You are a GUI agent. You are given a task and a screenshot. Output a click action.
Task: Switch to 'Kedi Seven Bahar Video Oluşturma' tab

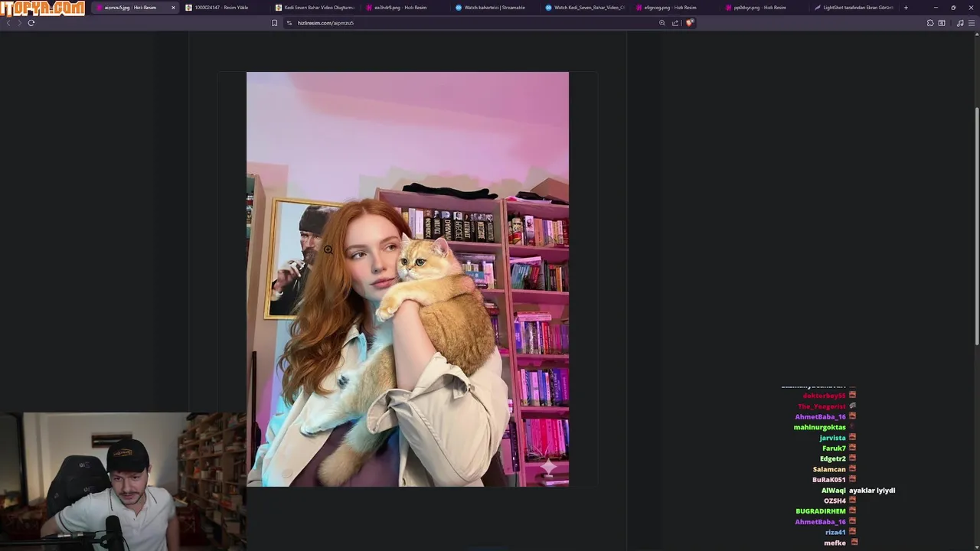(x=315, y=8)
